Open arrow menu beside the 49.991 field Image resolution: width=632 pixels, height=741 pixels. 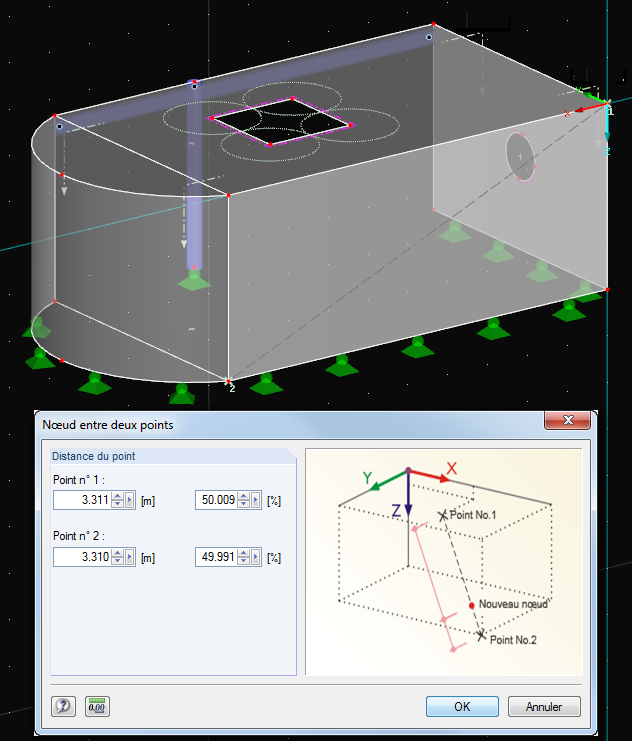[x=255, y=557]
